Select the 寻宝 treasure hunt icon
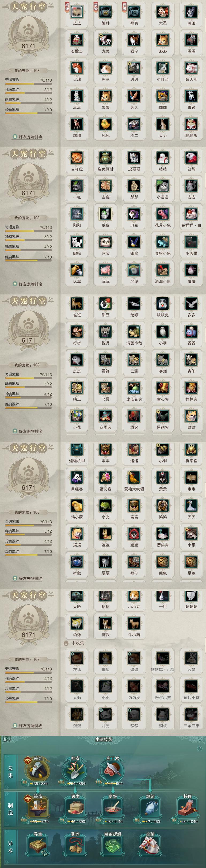Image resolution: width=206 pixels, height=868 pixels. [38, 846]
